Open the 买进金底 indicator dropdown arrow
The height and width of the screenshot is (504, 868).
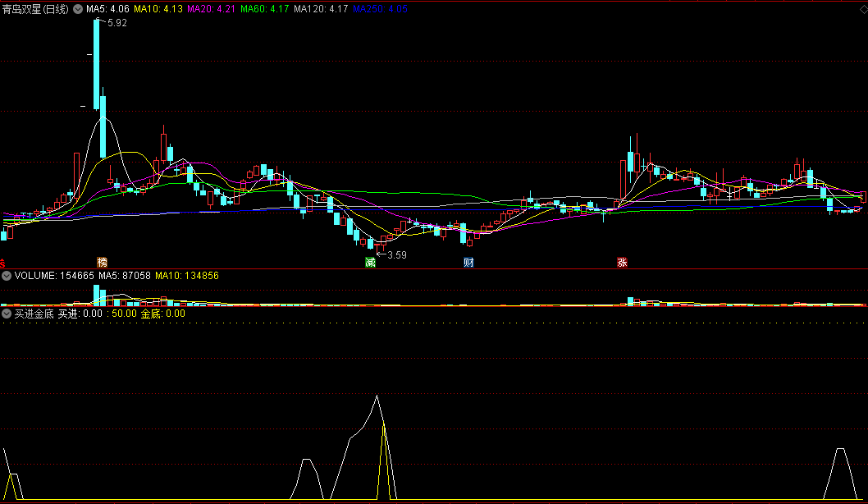[x=7, y=314]
